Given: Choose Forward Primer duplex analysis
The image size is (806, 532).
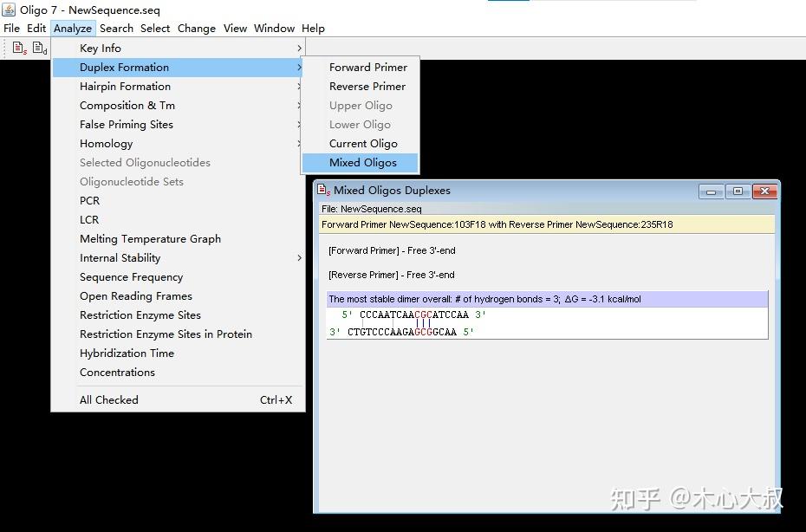Looking at the screenshot, I should [x=361, y=68].
